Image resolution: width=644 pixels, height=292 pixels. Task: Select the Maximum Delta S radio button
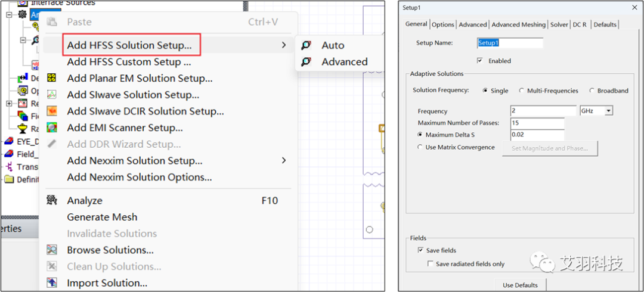click(420, 135)
